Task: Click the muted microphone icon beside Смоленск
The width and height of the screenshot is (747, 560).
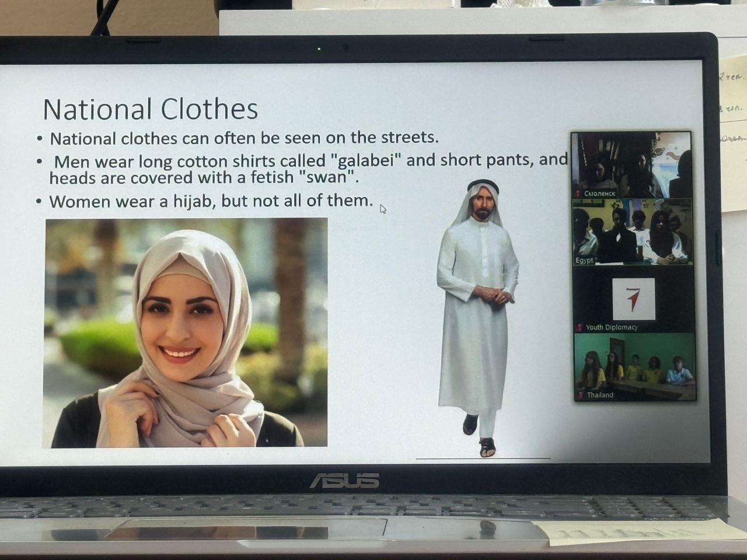Action: tap(579, 193)
